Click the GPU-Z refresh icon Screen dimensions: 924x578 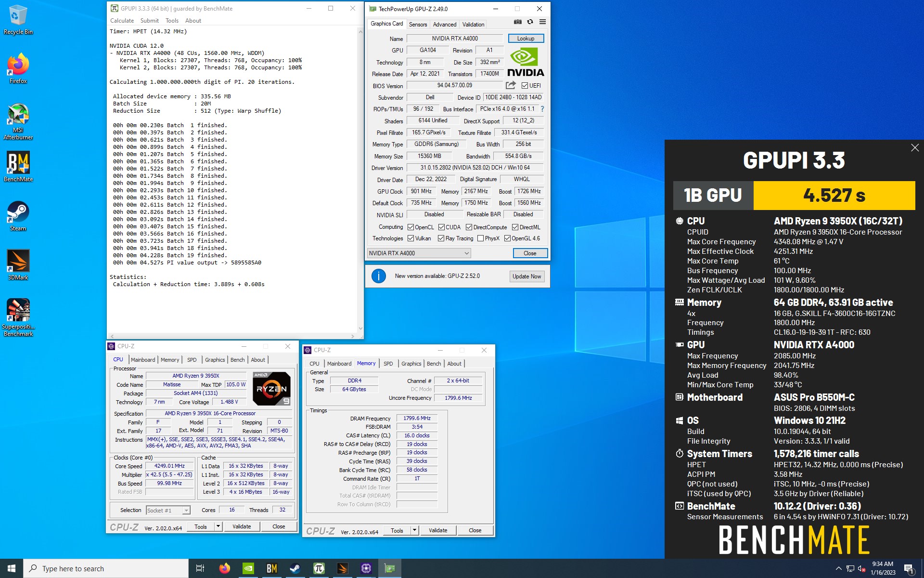pyautogui.click(x=530, y=22)
